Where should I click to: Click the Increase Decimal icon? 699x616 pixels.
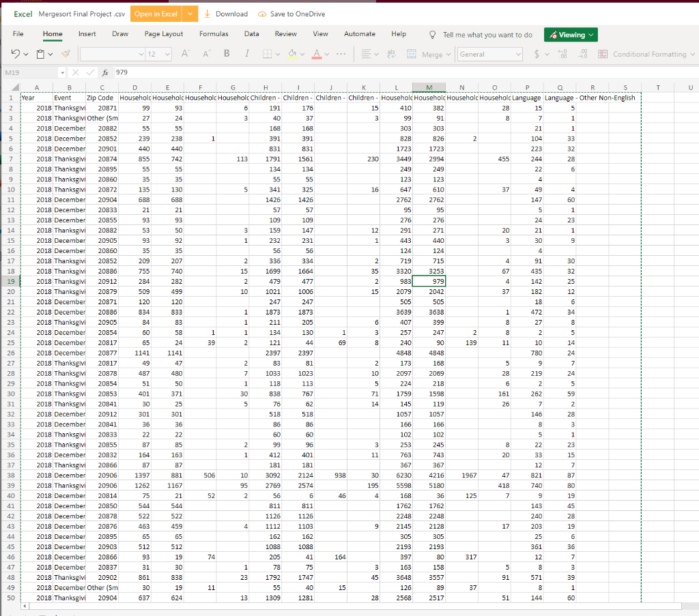(562, 54)
